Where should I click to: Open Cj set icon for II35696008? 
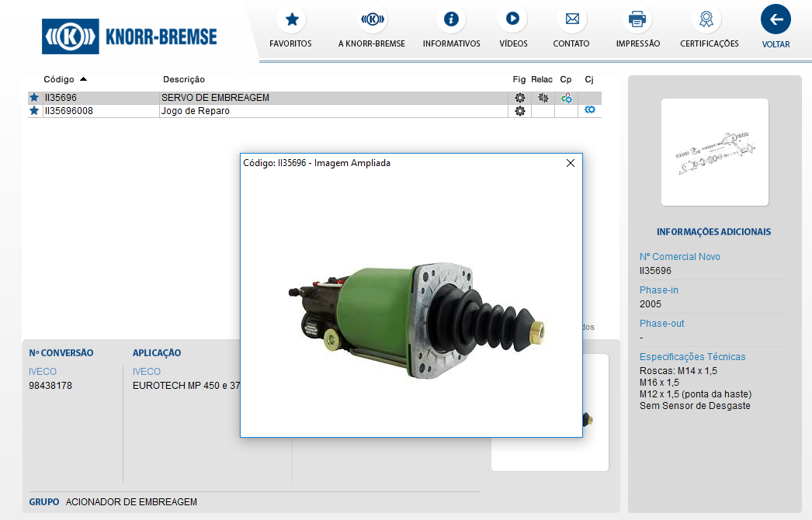589,110
